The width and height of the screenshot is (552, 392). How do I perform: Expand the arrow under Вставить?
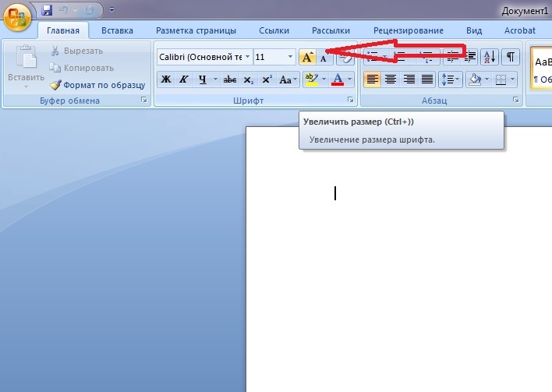(26, 87)
